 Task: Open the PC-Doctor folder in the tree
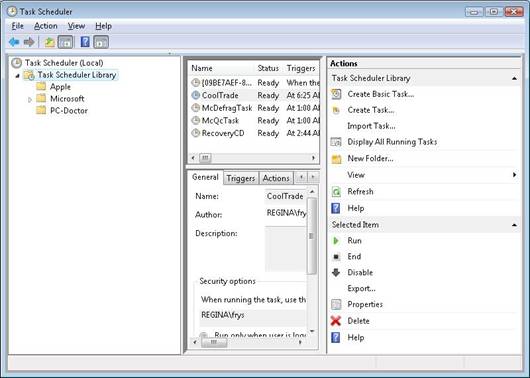[69, 111]
